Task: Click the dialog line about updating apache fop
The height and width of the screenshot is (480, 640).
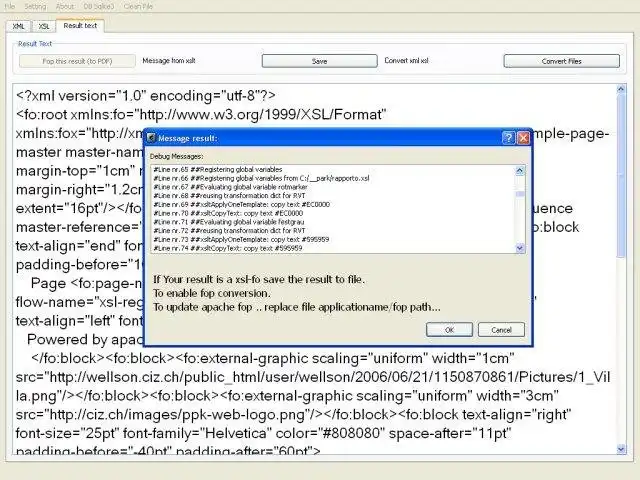Action: point(297,307)
